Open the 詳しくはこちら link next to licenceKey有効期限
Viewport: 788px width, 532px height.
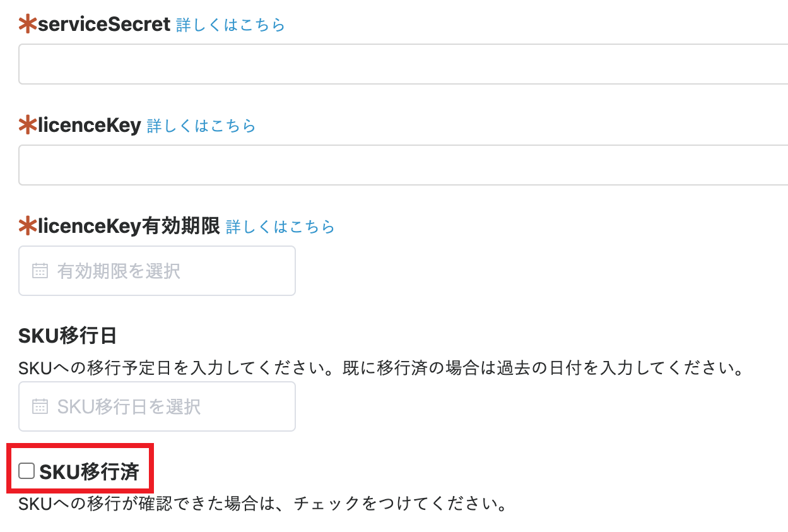point(280,227)
